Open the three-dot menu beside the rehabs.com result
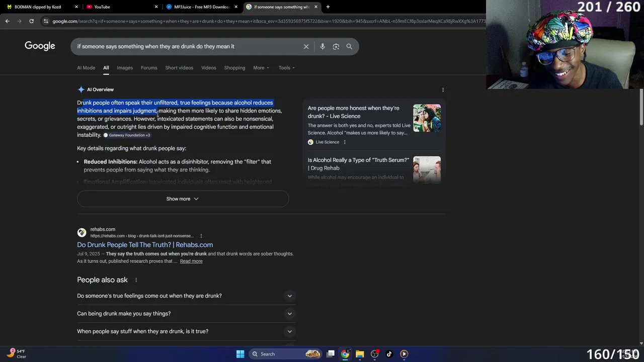Screen dimensions: 644x362 (x=201, y=236)
